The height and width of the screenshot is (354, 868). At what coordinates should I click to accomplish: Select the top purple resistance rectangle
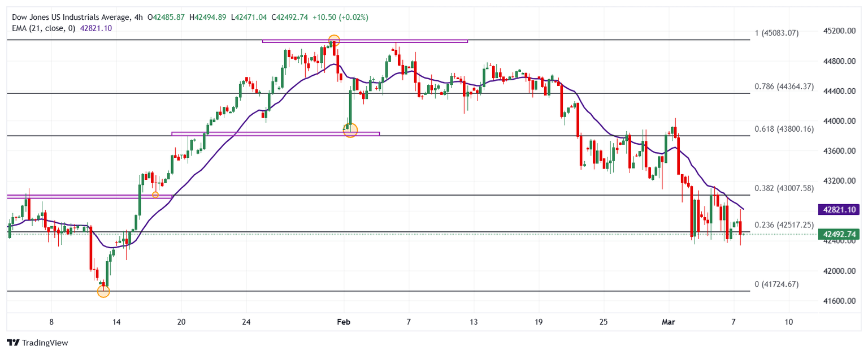[x=365, y=41]
